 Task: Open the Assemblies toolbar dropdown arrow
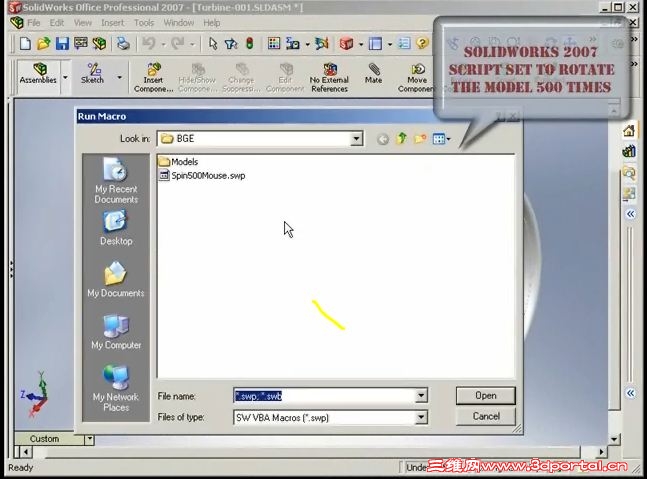(x=65, y=78)
